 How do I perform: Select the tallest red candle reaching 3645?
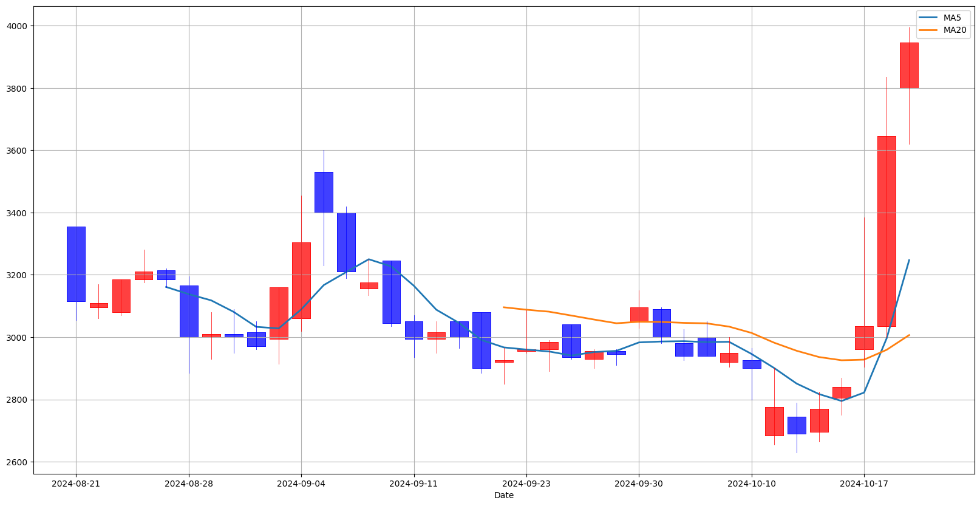[x=886, y=231]
